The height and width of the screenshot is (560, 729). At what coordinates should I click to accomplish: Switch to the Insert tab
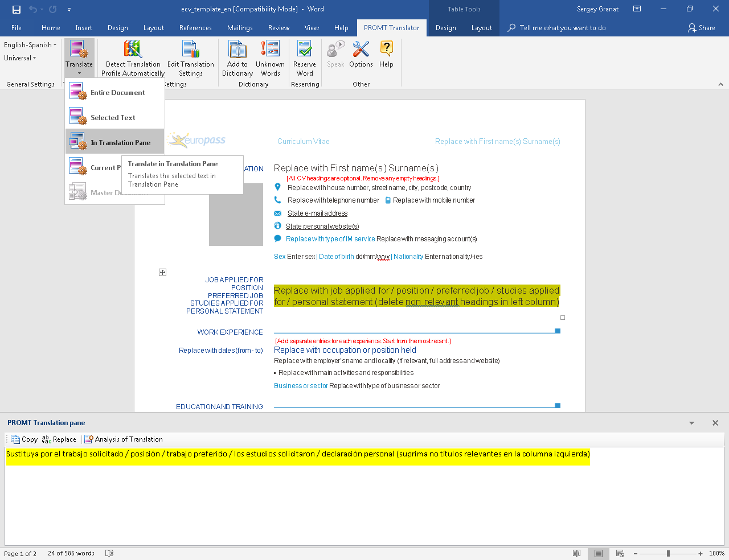84,27
